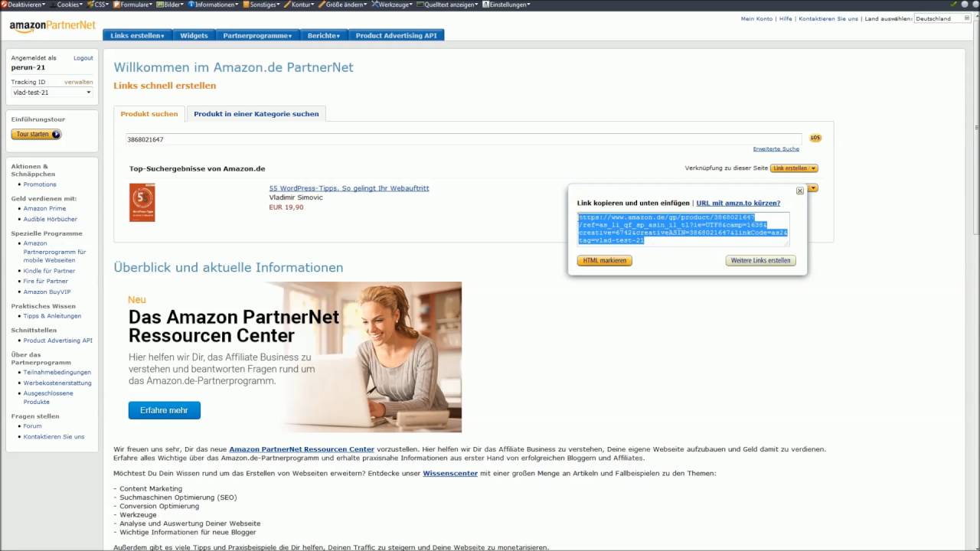980x551 pixels.
Task: Click URL mit amzn.to kürzen link
Action: (738, 204)
